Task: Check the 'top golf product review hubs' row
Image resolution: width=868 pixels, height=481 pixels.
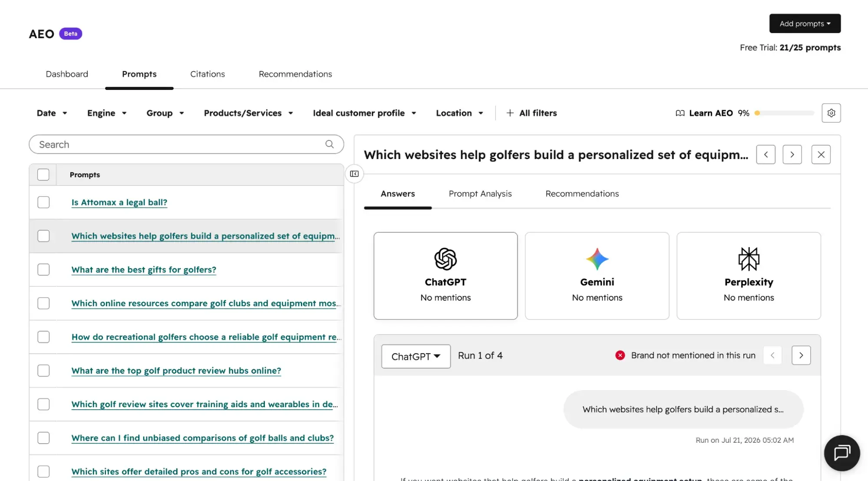Action: click(x=43, y=371)
